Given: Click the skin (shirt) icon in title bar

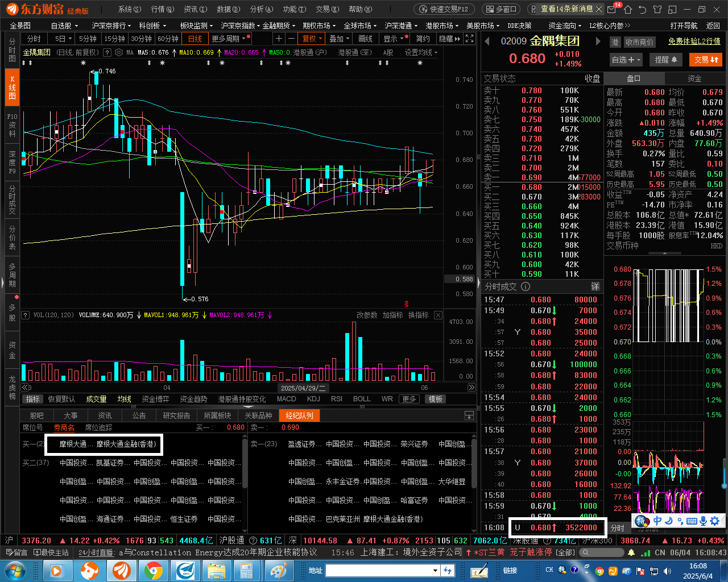Looking at the screenshot, I should pos(657,9).
